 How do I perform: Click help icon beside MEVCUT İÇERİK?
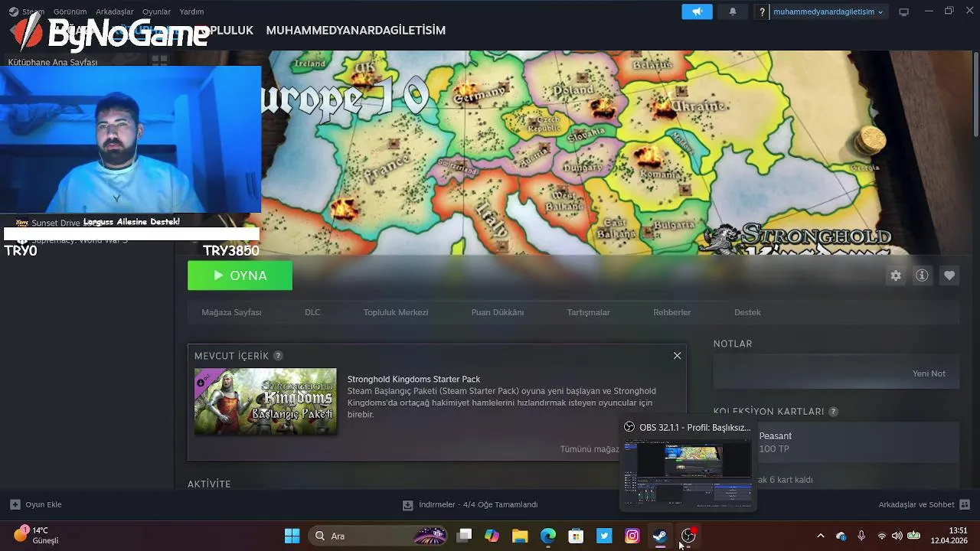278,356
